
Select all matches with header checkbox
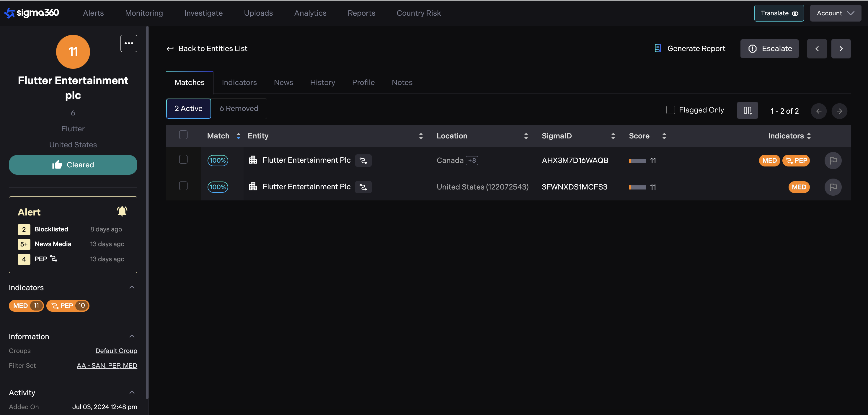click(x=183, y=135)
